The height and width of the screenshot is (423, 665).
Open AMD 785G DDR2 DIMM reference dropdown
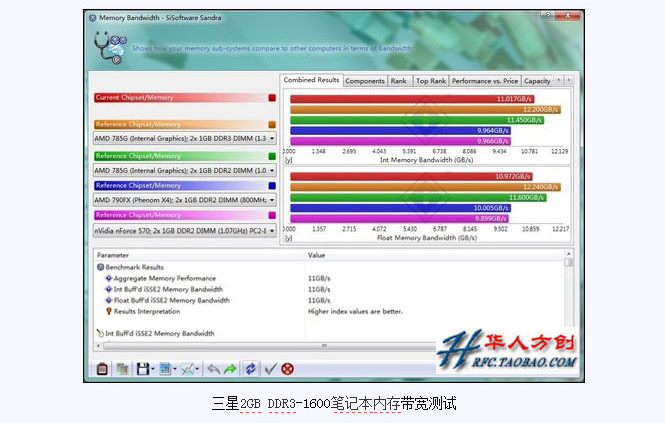tap(184, 170)
